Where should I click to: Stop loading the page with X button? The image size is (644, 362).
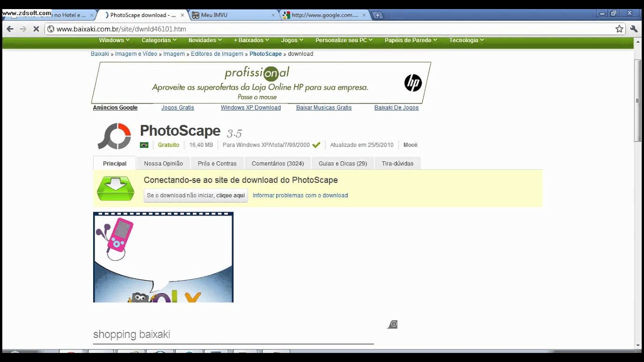(36, 29)
